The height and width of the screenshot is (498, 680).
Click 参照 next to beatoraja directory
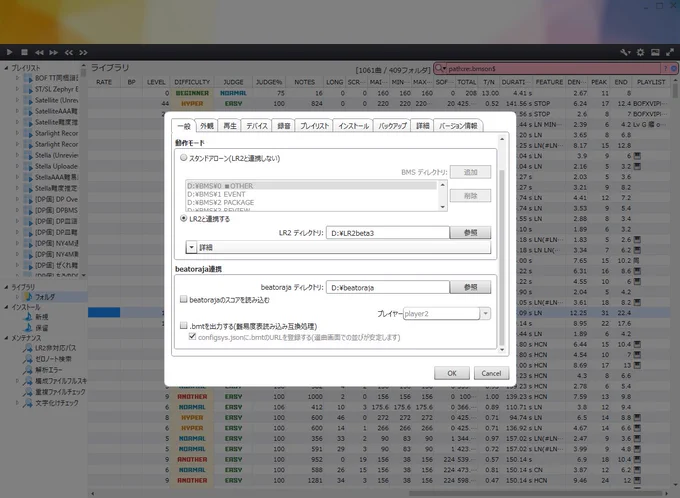(x=471, y=287)
